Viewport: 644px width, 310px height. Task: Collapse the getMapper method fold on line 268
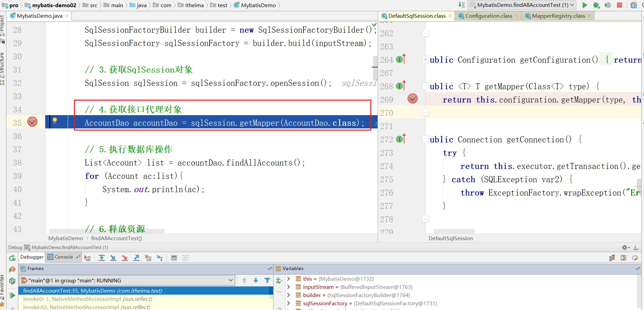tap(425, 86)
